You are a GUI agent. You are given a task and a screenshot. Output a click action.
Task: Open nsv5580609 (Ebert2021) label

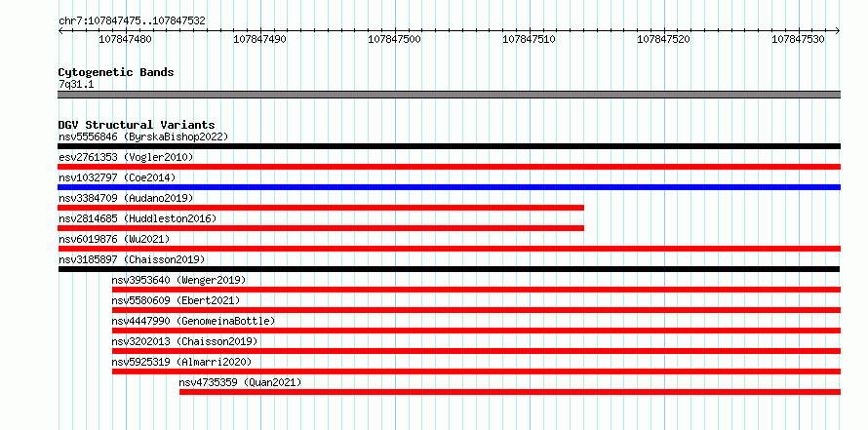[x=176, y=300]
